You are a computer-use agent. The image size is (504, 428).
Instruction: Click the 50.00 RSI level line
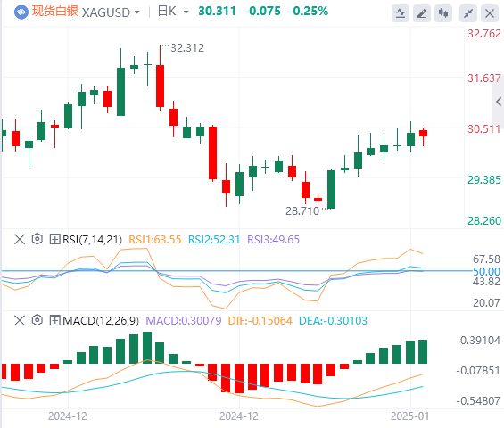click(x=236, y=271)
